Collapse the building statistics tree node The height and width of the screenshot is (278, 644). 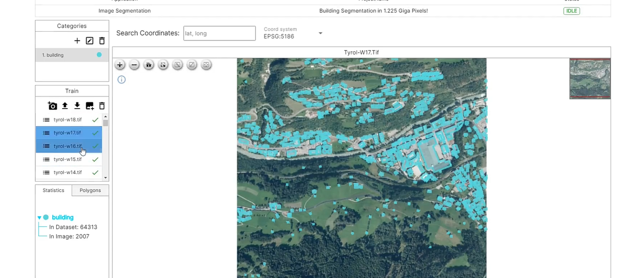pos(40,218)
